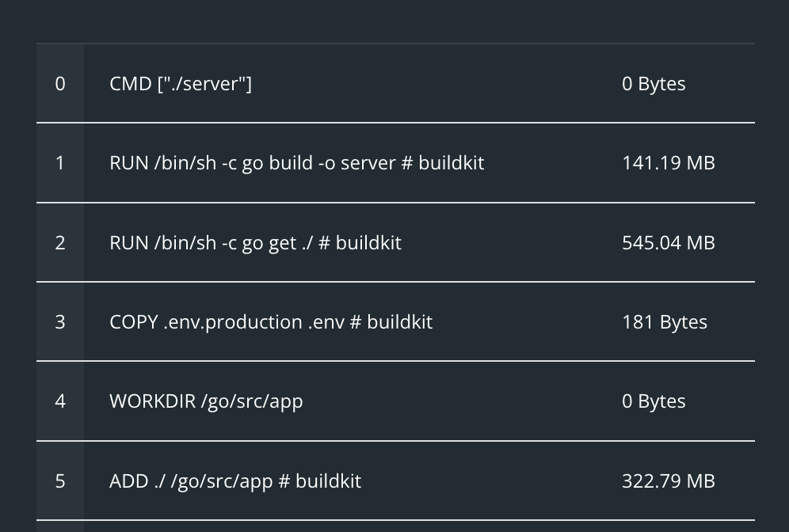Select the WORKDIR /go/src/app command

[x=206, y=401]
